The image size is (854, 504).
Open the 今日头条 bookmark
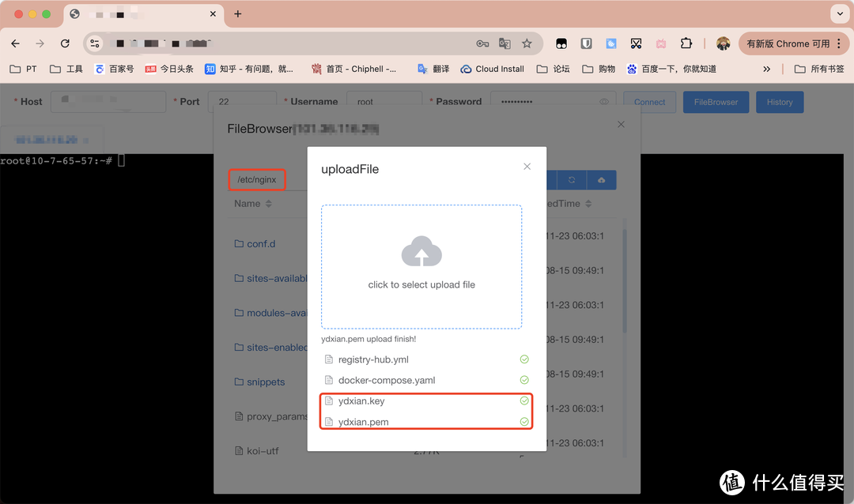(169, 70)
